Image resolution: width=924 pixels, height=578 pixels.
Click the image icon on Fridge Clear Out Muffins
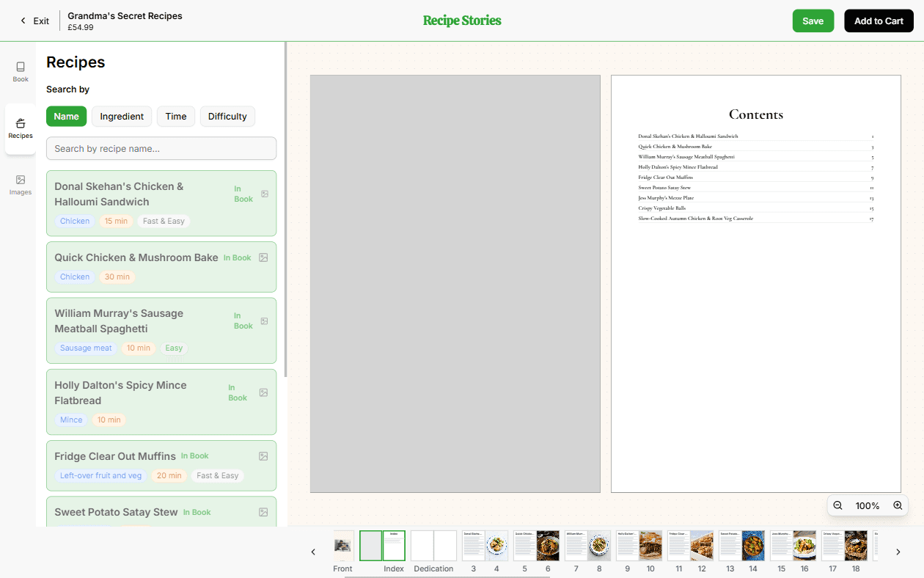pyautogui.click(x=263, y=456)
